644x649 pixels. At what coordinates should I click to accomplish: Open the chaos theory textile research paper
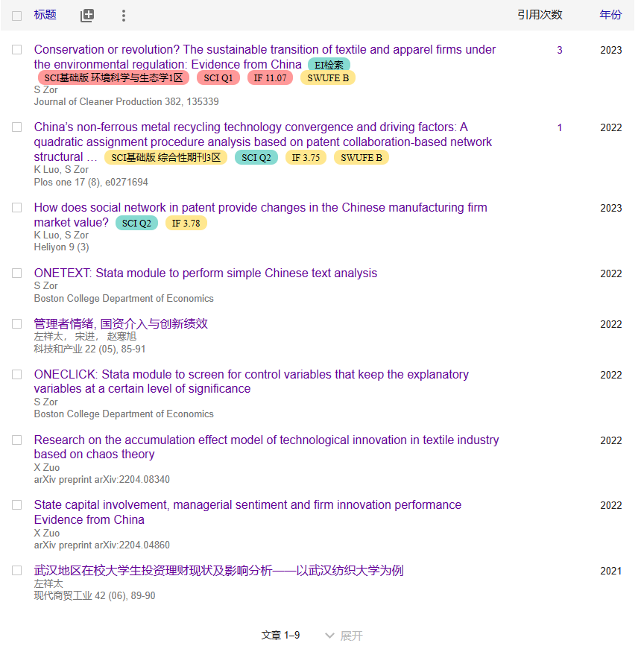pyautogui.click(x=266, y=440)
